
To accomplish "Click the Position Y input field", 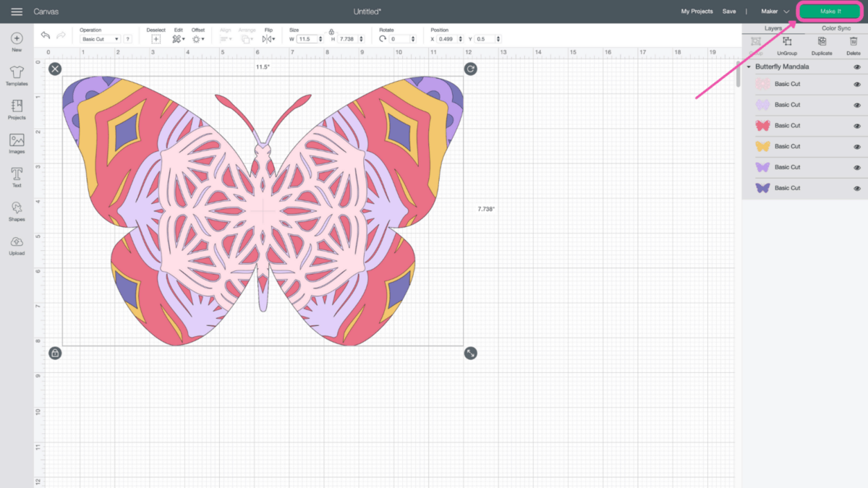I will 485,39.
